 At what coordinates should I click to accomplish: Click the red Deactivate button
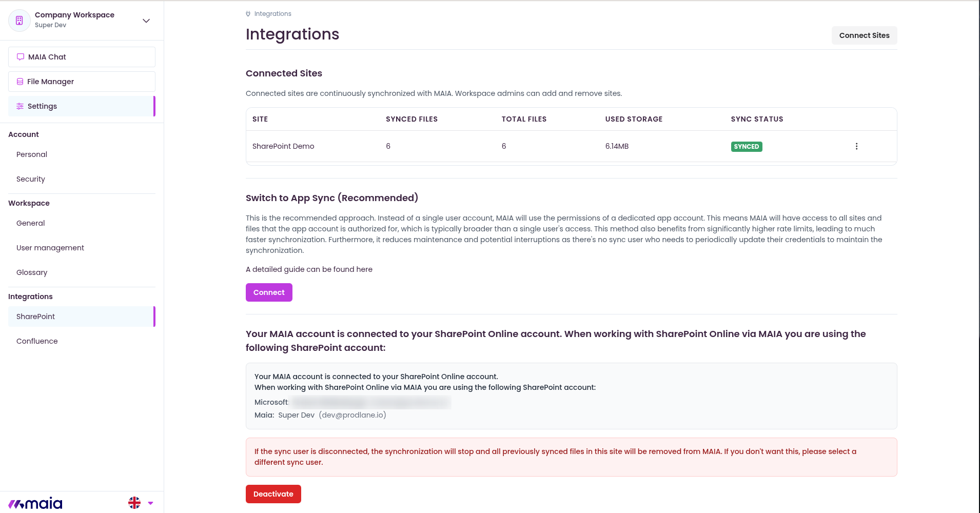pos(273,494)
